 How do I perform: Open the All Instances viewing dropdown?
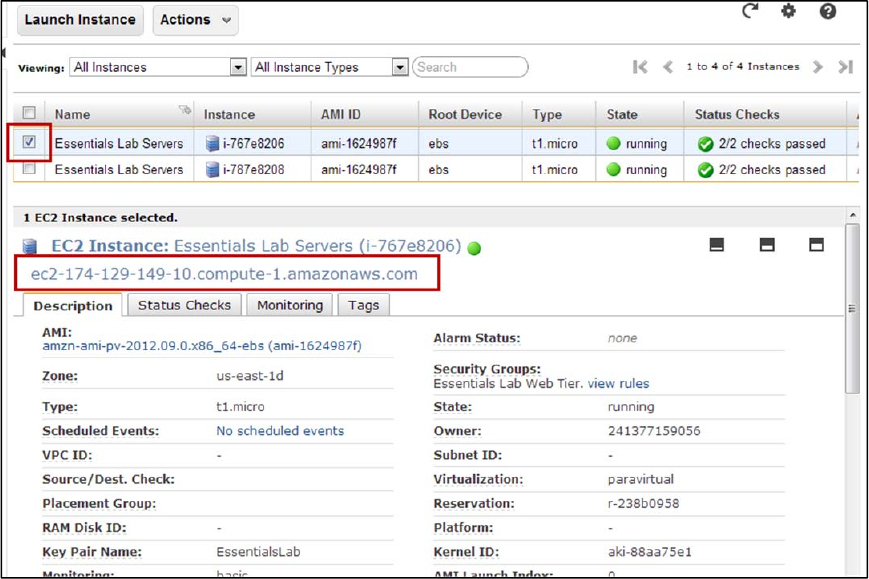[x=158, y=67]
